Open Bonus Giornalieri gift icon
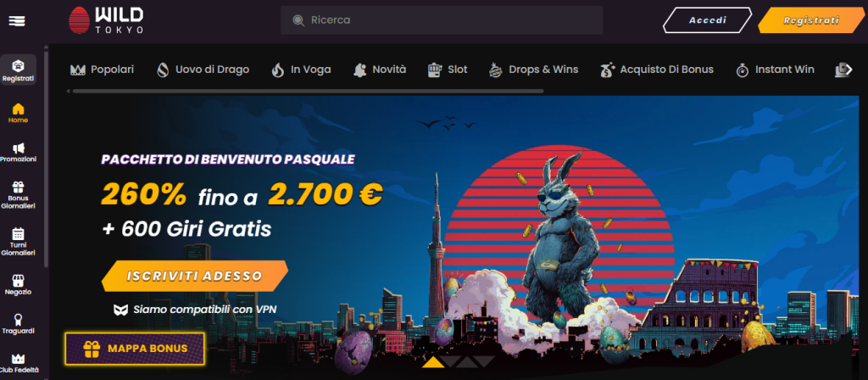The width and height of the screenshot is (868, 380). (x=19, y=187)
